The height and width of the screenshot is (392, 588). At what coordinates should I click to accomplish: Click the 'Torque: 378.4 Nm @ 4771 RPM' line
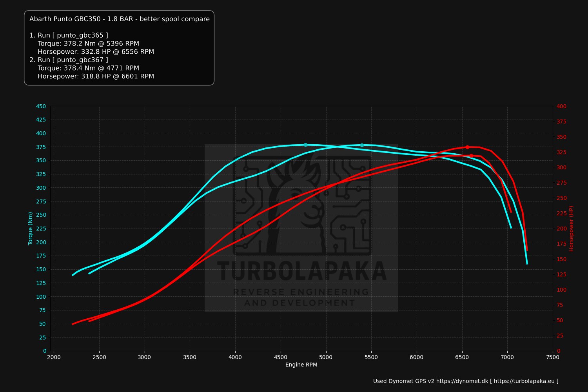coord(88,68)
